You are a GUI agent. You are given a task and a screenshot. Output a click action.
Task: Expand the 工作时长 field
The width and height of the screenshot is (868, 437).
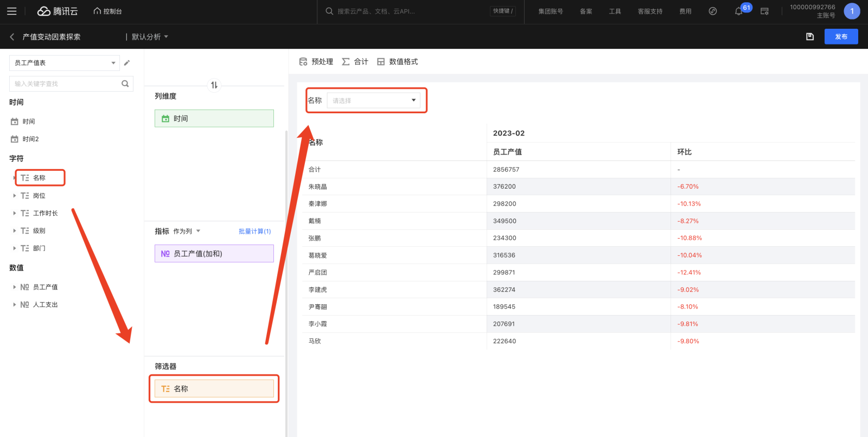coord(15,213)
